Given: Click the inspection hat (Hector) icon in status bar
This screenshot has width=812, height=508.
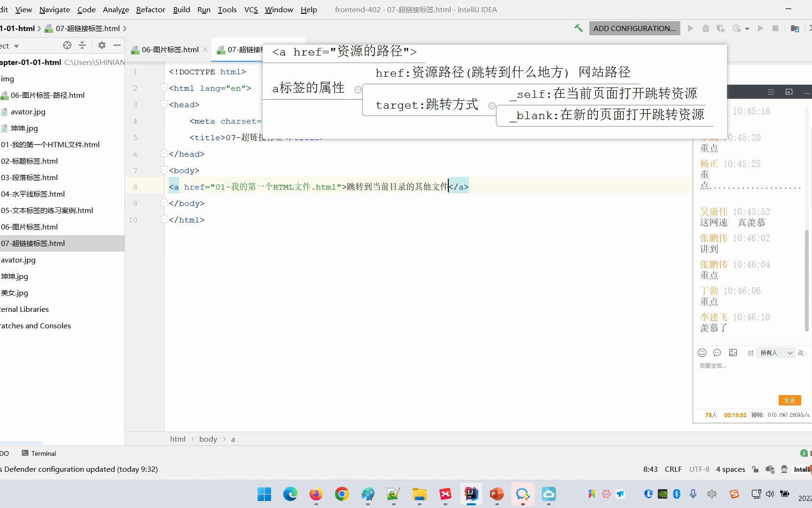Looking at the screenshot, I should [x=784, y=469].
